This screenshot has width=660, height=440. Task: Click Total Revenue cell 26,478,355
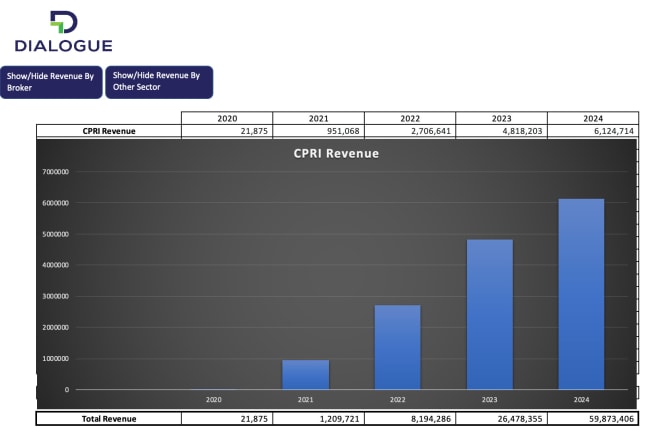coord(502,419)
